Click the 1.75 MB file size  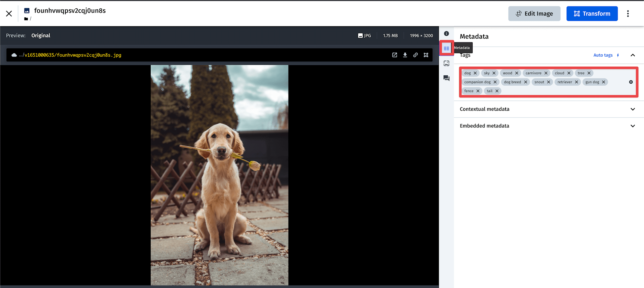390,36
